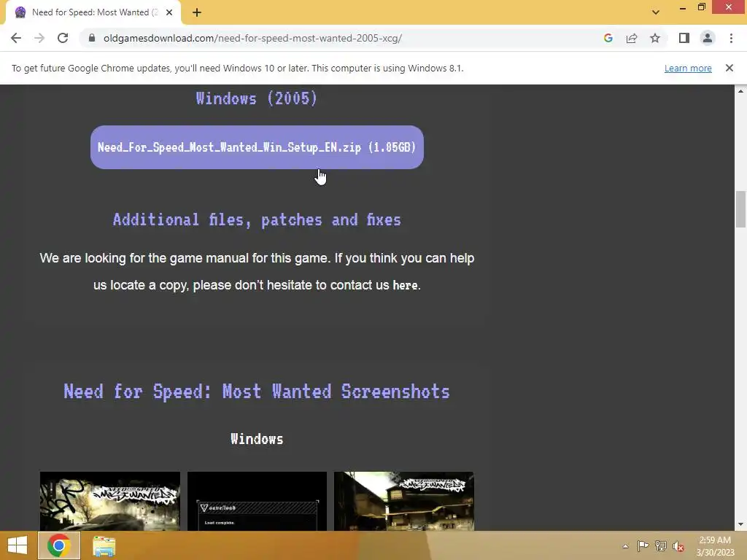Minimize the Chrome window

tap(683, 7)
